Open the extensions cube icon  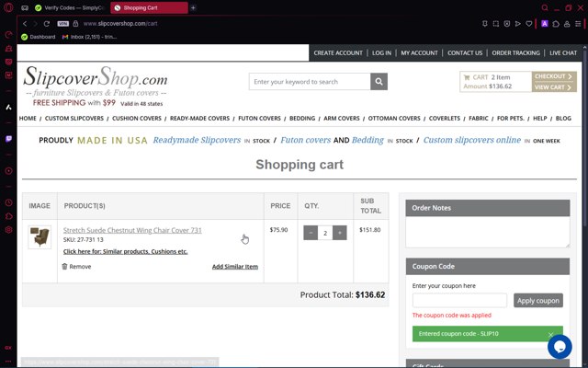(x=556, y=24)
